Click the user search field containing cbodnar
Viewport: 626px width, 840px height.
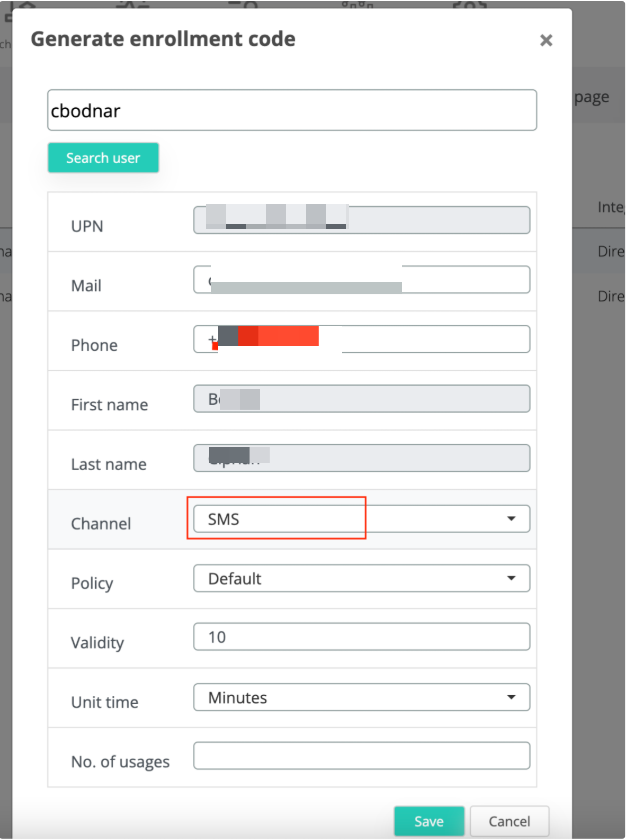tap(292, 110)
